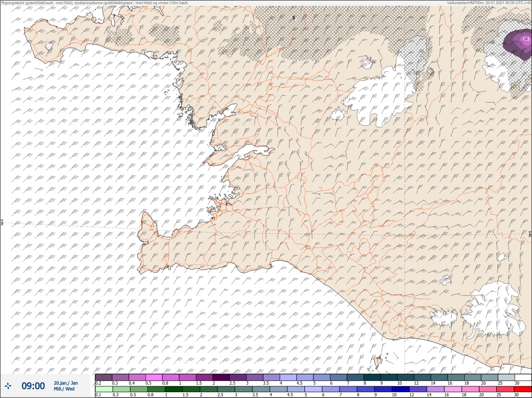This screenshot has height=398, width=532.
Task: Click the small island off the south coast
Action: pyautogui.click(x=379, y=362)
